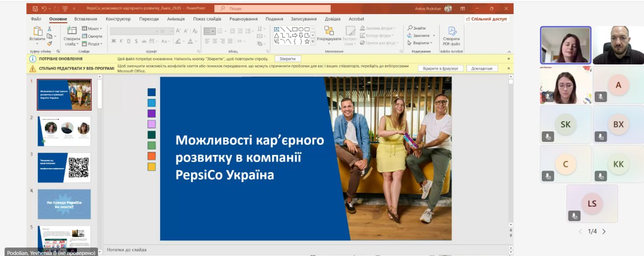
Task: Select the rectangle shape
Action: click(295, 29)
